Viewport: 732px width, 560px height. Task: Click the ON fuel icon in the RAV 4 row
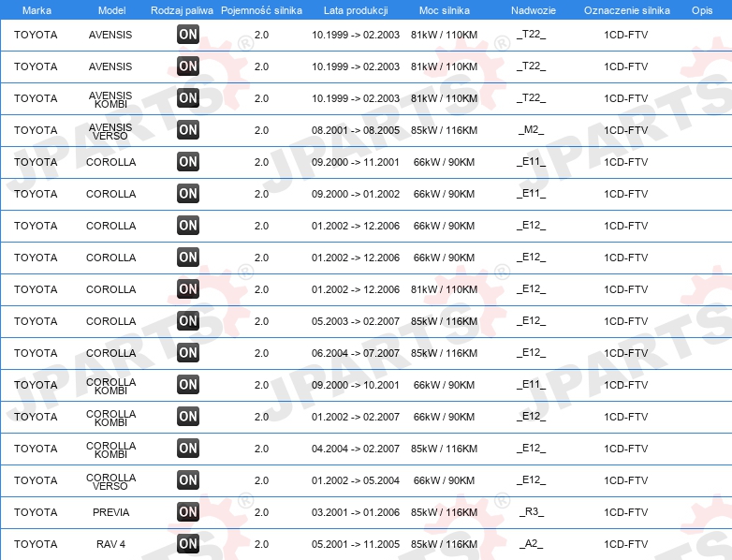click(188, 544)
